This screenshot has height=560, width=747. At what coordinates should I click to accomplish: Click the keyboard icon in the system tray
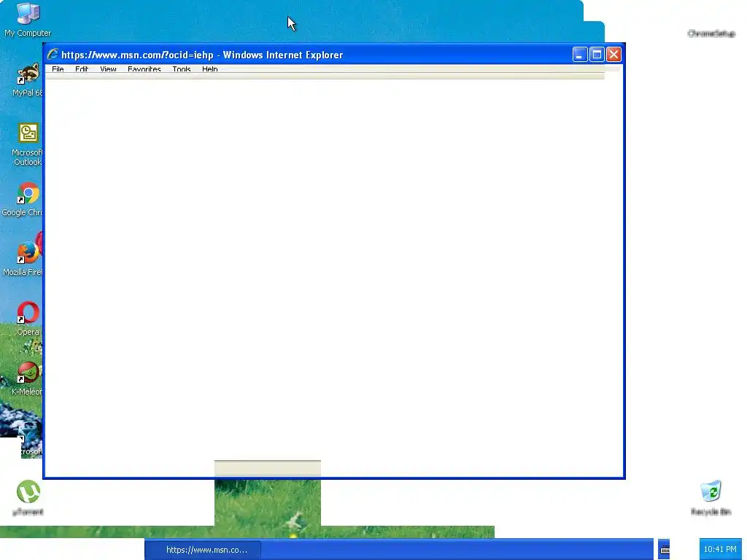click(x=665, y=550)
